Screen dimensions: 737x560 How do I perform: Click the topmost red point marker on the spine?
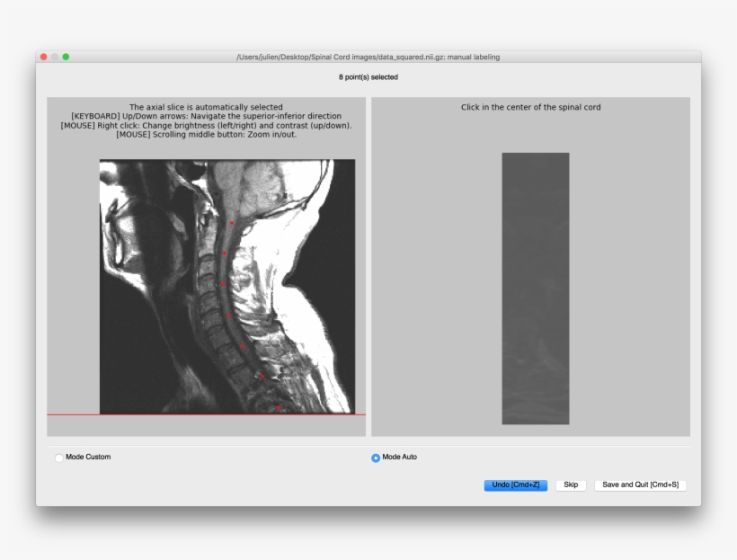pos(231,222)
